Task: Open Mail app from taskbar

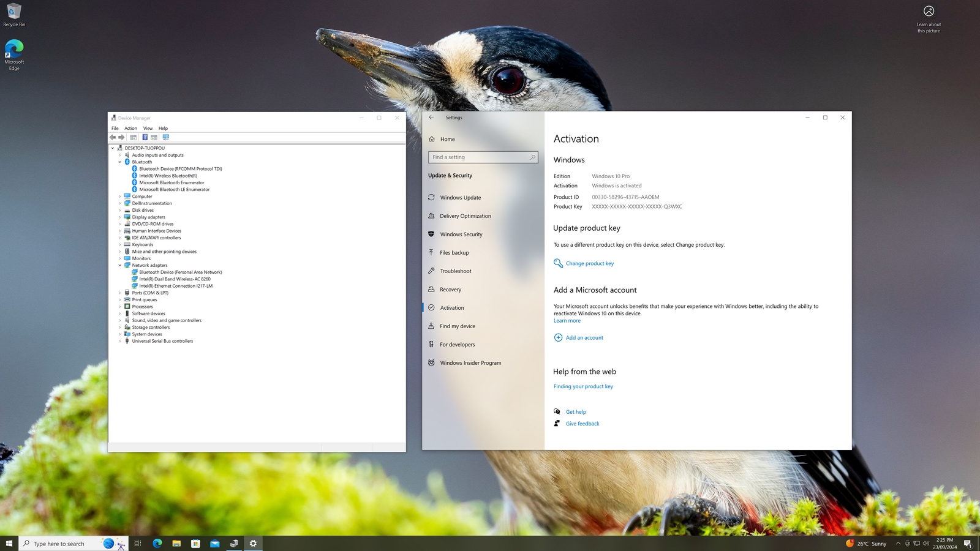Action: click(215, 544)
